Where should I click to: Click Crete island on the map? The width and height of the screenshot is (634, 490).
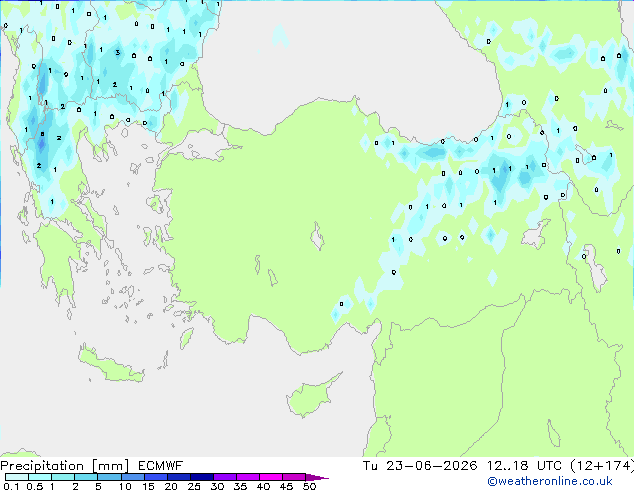pos(110,364)
